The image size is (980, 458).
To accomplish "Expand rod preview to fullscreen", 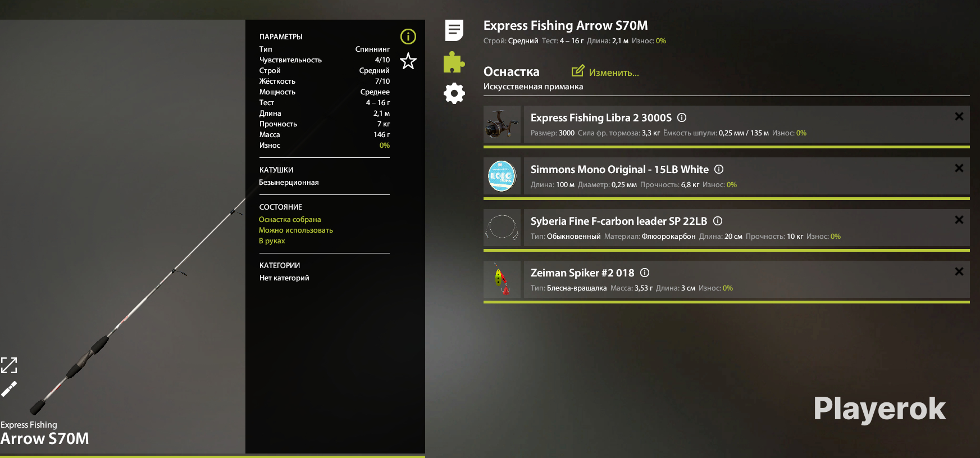I will coord(9,365).
